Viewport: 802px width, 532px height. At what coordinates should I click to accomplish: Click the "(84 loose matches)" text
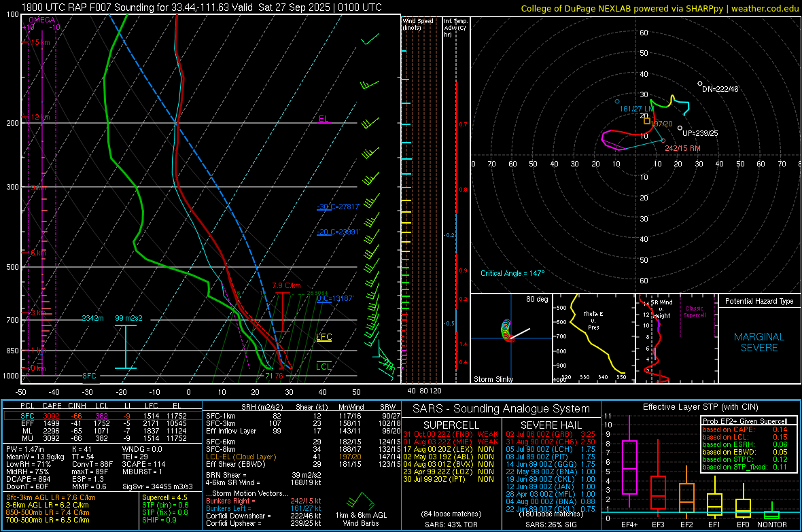click(x=451, y=514)
